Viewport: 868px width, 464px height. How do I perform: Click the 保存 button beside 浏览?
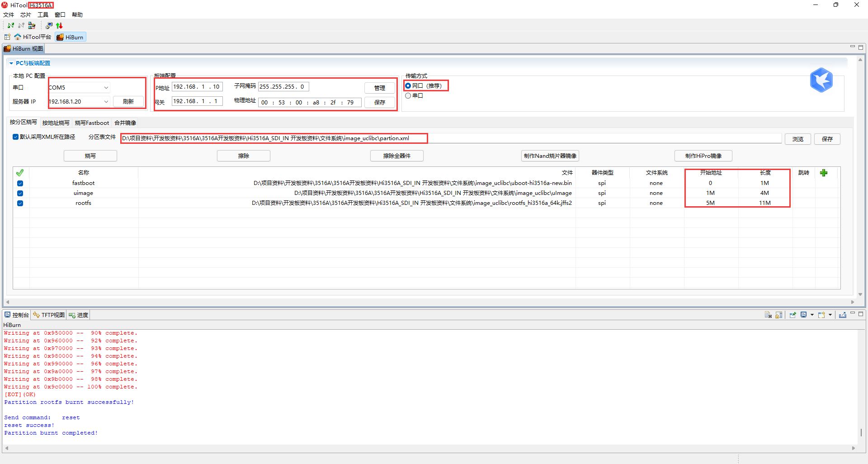pyautogui.click(x=827, y=139)
